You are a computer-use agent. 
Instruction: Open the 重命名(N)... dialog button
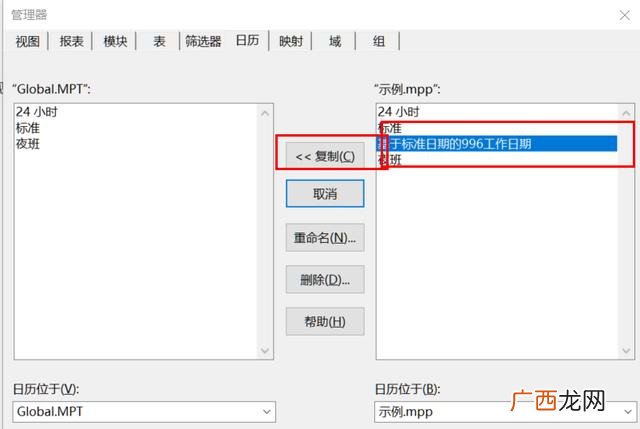(325, 238)
